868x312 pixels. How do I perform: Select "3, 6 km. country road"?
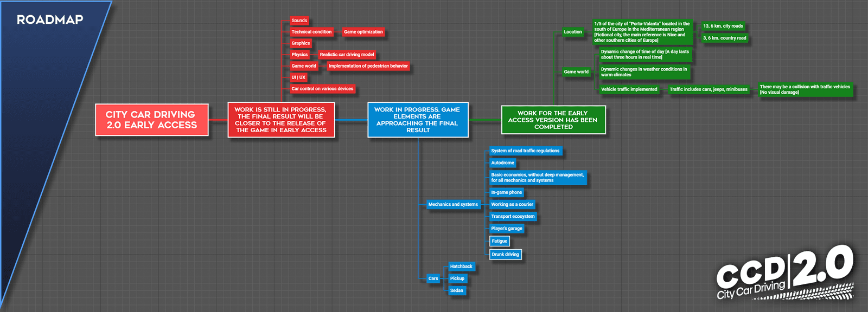coord(725,38)
